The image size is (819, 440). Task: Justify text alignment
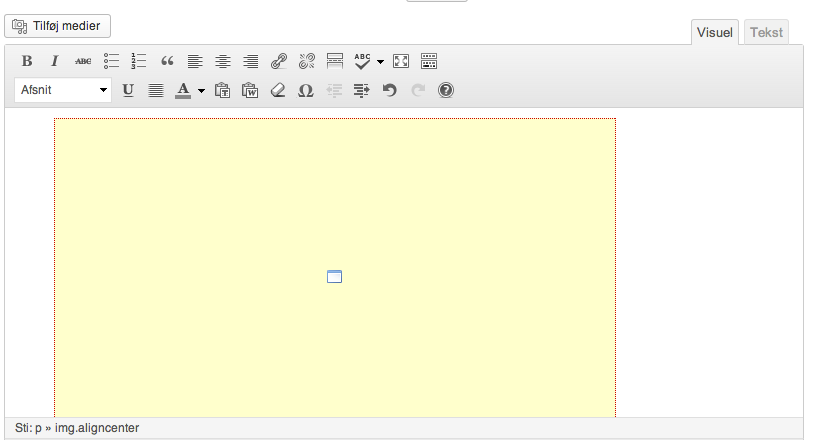[x=156, y=90]
